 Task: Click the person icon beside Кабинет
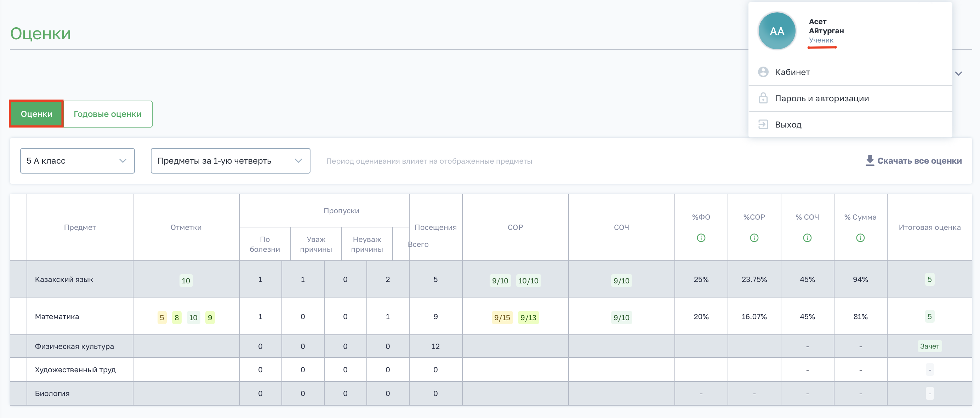pos(763,72)
